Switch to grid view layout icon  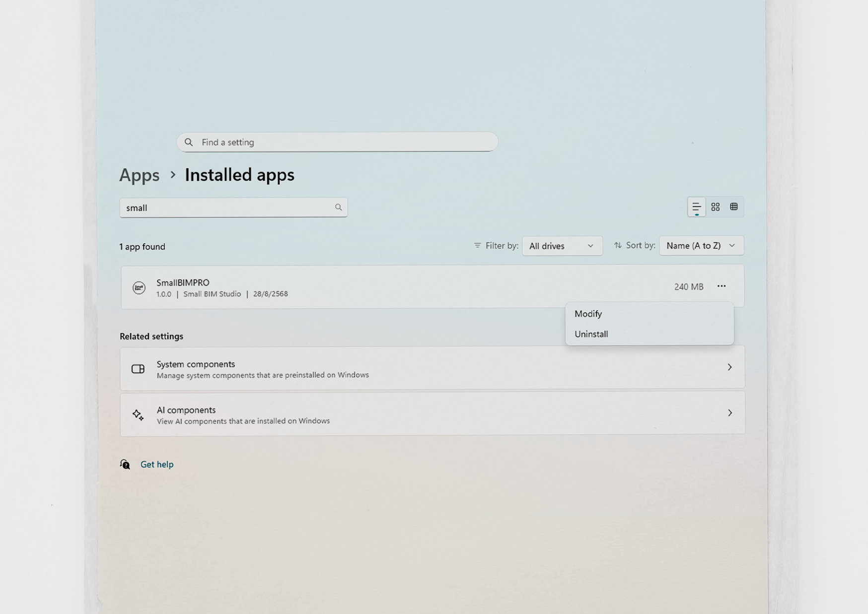[x=715, y=207]
